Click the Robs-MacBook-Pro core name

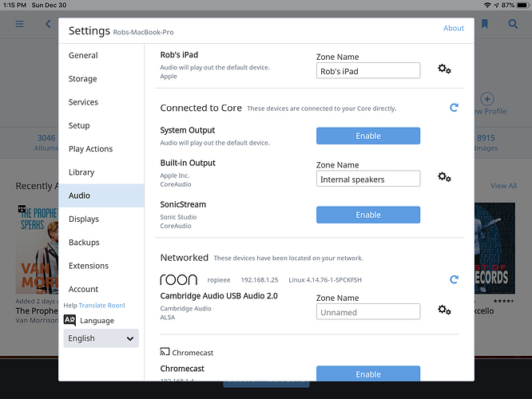[143, 32]
